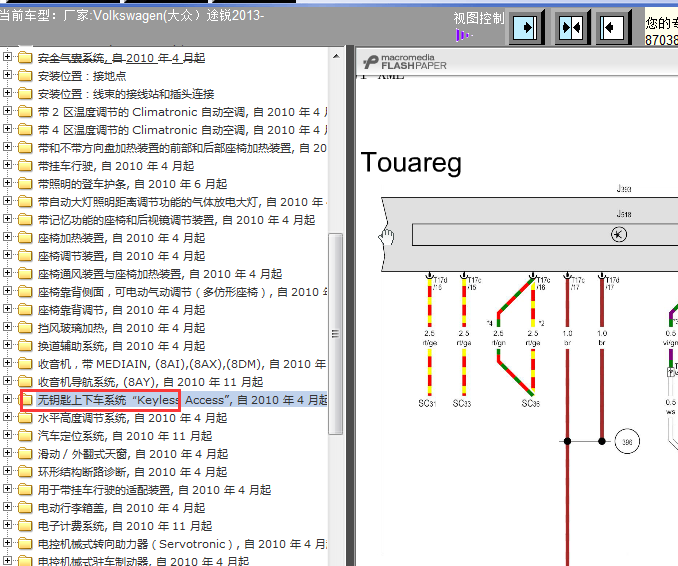
Task: Select 带和不带方向盘加热装置的座椅加热装置 item
Action: tap(182, 148)
